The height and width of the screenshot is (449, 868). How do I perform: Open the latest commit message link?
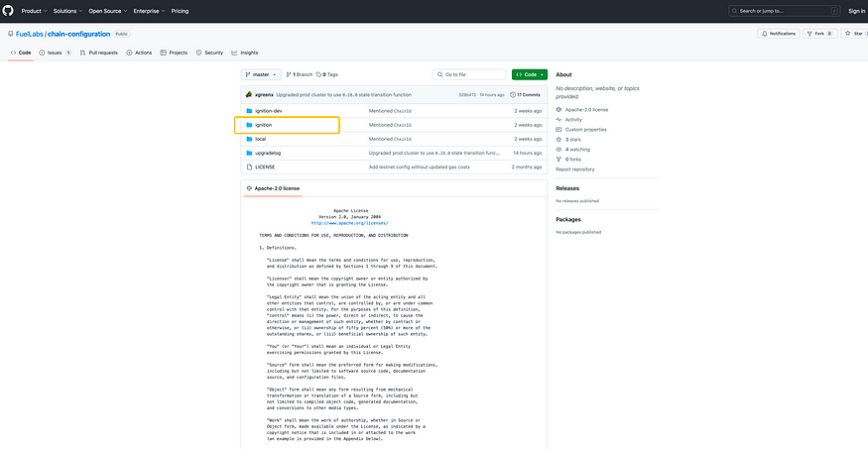click(344, 94)
